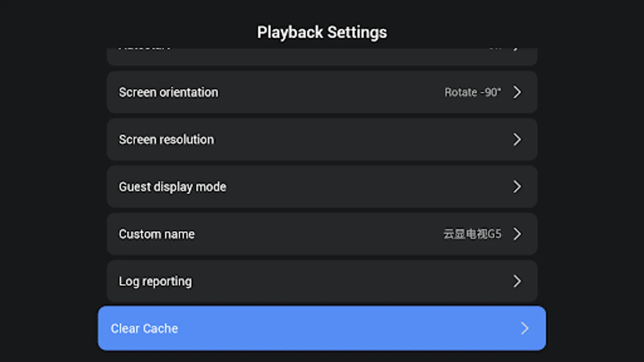Click the clipped value text on the topmost row

[x=495, y=49]
